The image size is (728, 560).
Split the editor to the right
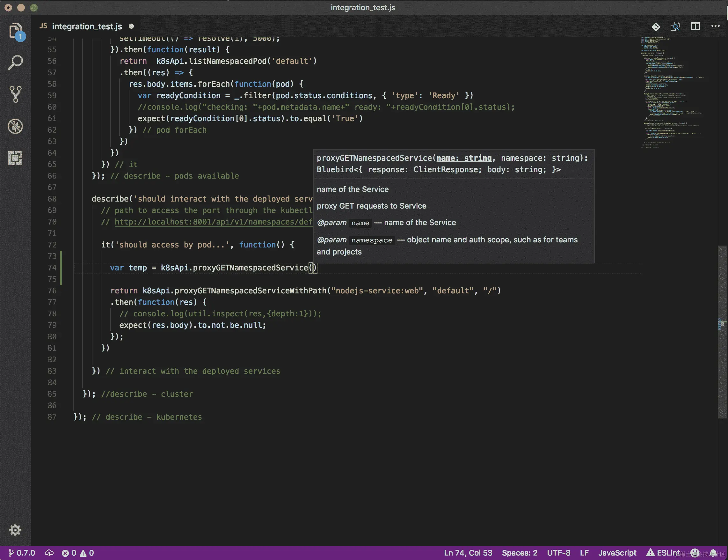click(695, 26)
